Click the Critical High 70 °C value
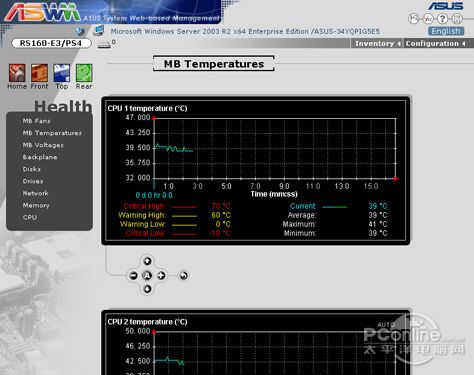474x375 pixels. pyautogui.click(x=221, y=206)
